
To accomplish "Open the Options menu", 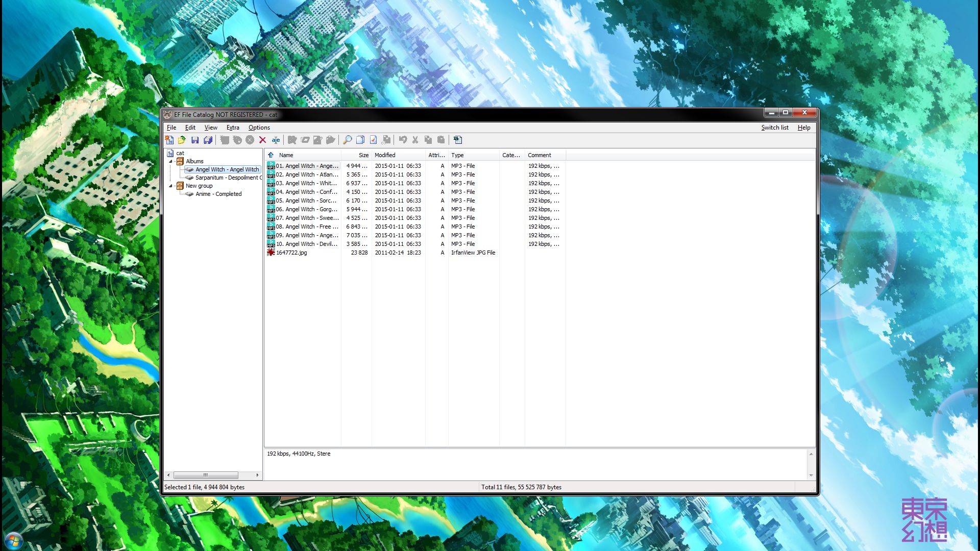I will point(259,128).
